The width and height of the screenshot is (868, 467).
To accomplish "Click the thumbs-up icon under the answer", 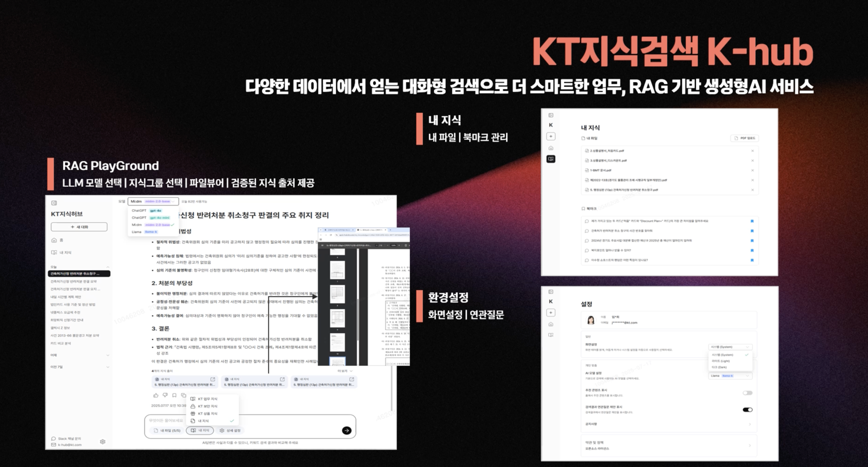I will pyautogui.click(x=156, y=395).
